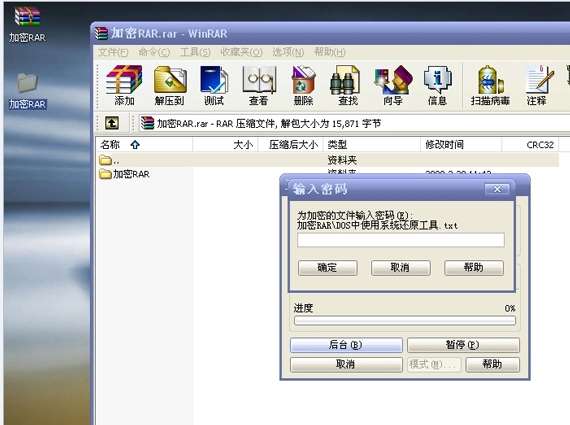Launch the 向导 (Wizard) toolbar icon
The width and height of the screenshot is (570, 425).
(393, 85)
